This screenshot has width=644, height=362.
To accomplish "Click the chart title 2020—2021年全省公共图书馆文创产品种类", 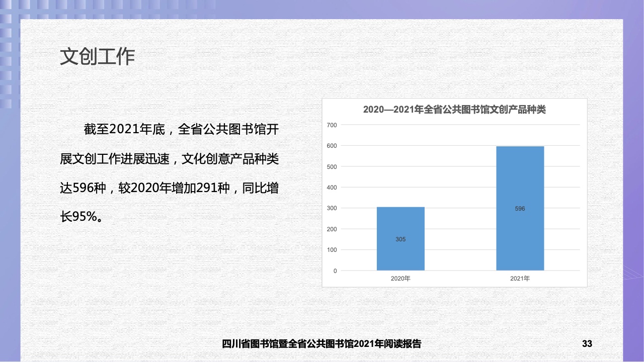I will [x=454, y=110].
